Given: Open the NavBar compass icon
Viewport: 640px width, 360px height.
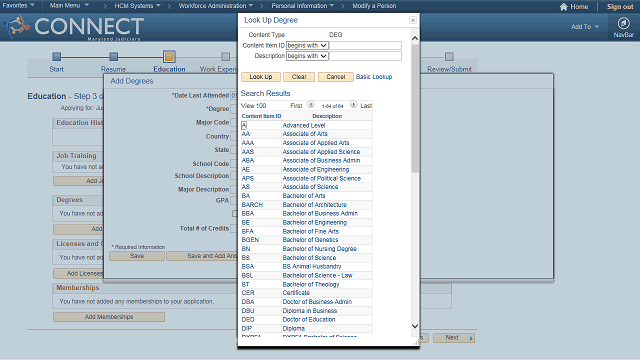Looking at the screenshot, I should 623,23.
